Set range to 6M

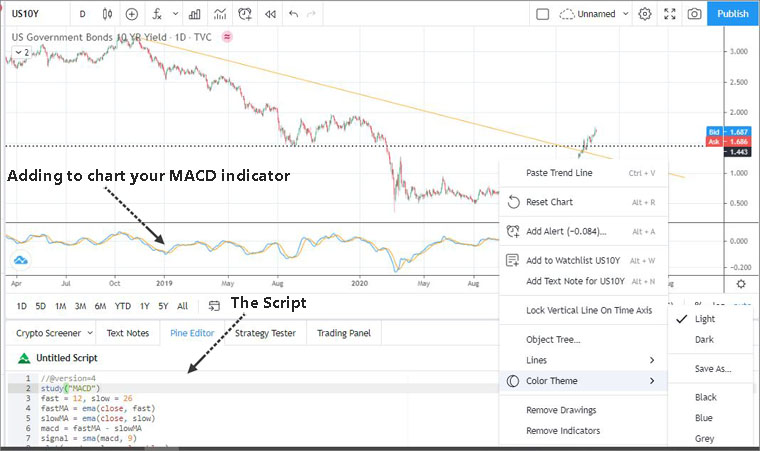tap(100, 306)
